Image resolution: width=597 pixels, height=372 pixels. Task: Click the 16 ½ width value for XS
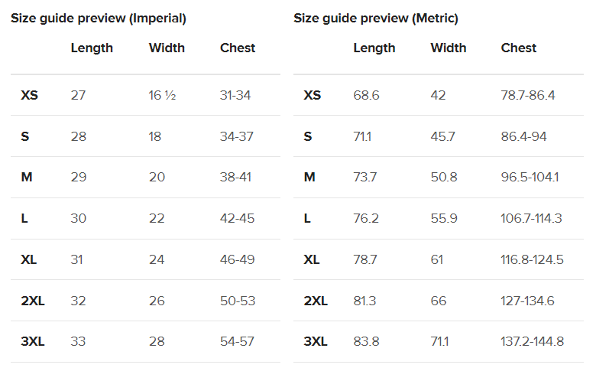(162, 95)
